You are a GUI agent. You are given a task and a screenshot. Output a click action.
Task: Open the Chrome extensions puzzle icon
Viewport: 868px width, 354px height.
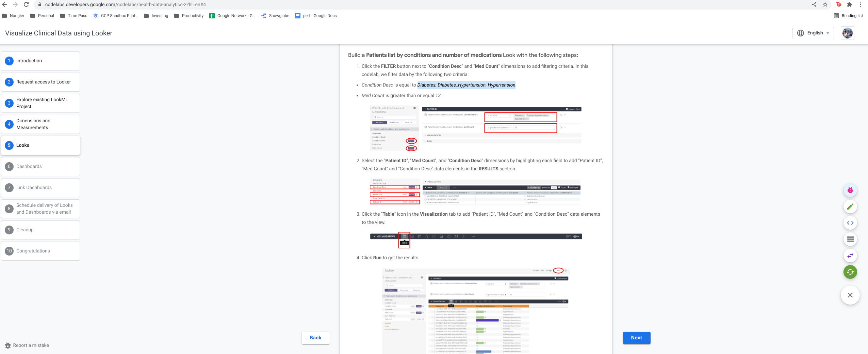click(850, 4)
